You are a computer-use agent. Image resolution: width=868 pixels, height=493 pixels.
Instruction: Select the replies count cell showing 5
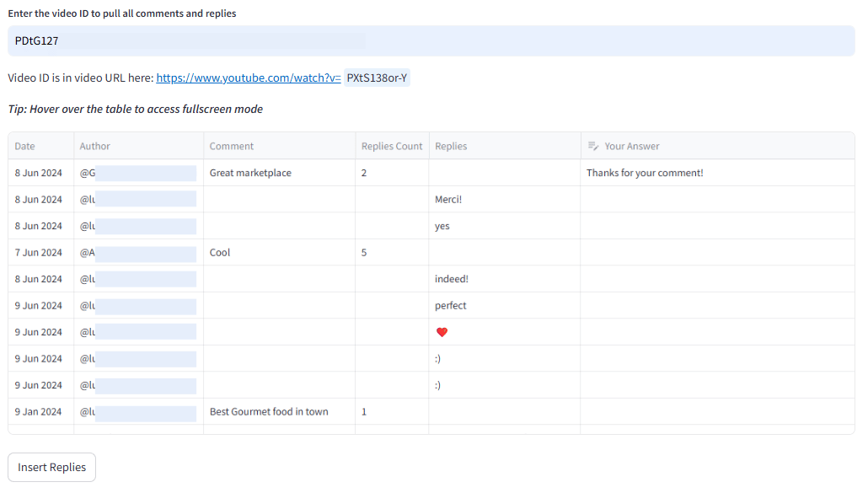tap(366, 252)
